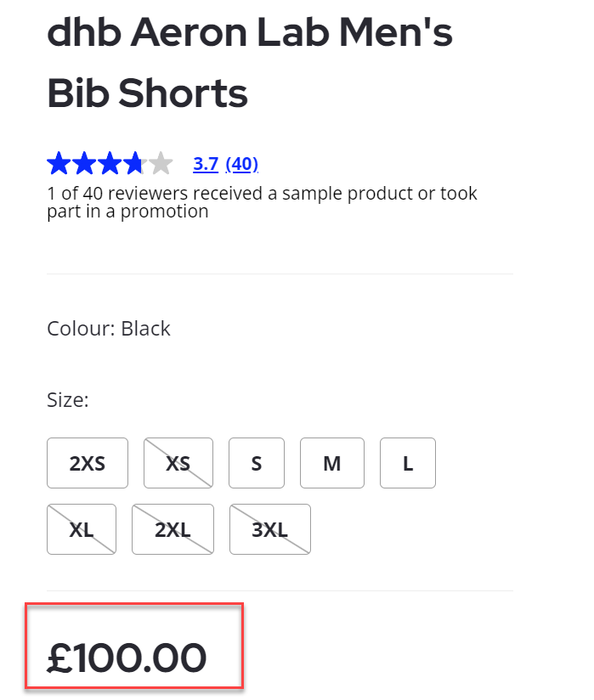Choose size S

point(257,463)
